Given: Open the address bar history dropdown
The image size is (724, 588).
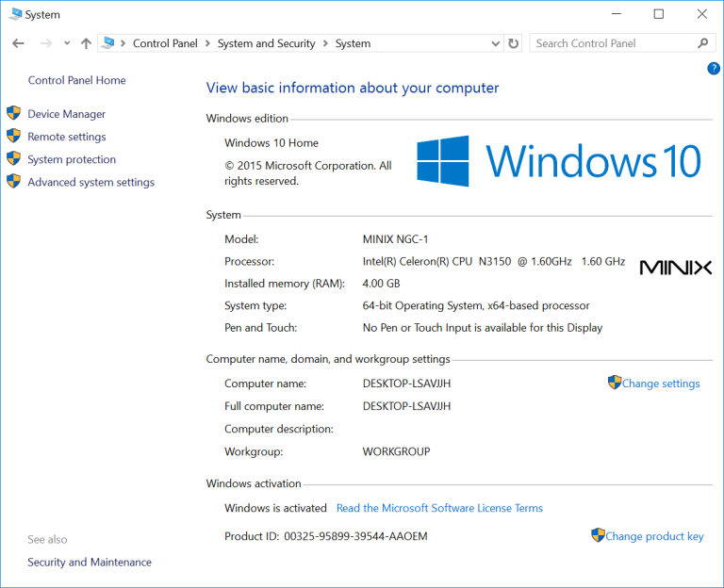Looking at the screenshot, I should 496,44.
